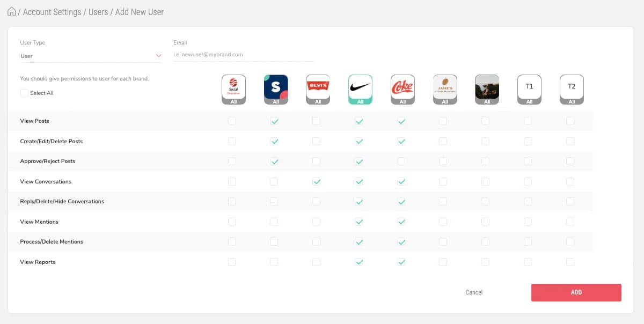Click the Approve/Reject Posts label
Viewport: 644px width, 324px height.
coord(48,161)
